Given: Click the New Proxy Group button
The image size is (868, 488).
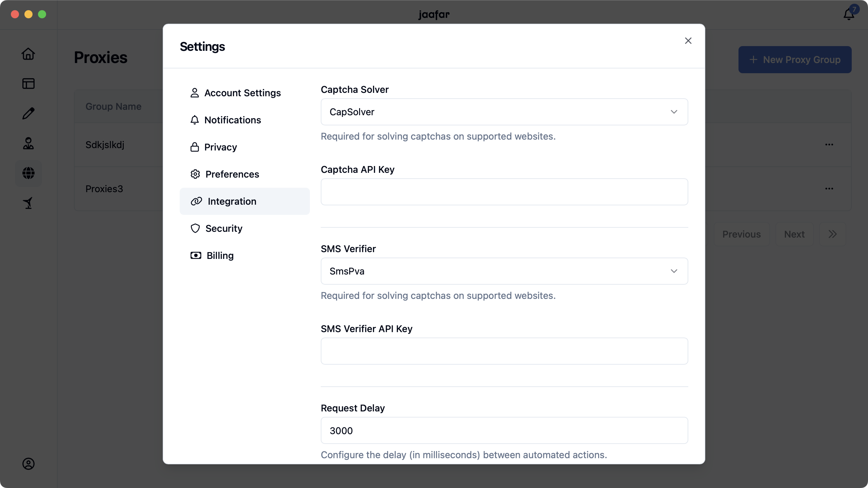Looking at the screenshot, I should (795, 60).
